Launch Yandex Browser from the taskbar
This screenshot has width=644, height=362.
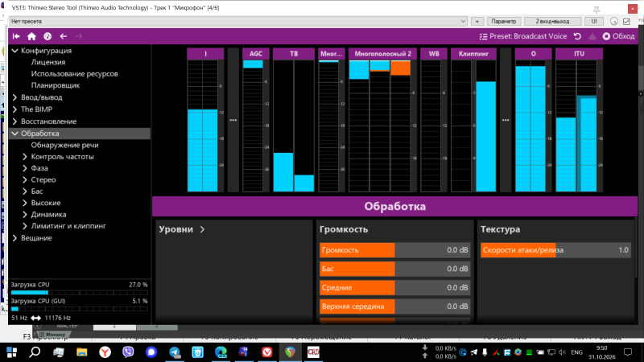coord(105,352)
